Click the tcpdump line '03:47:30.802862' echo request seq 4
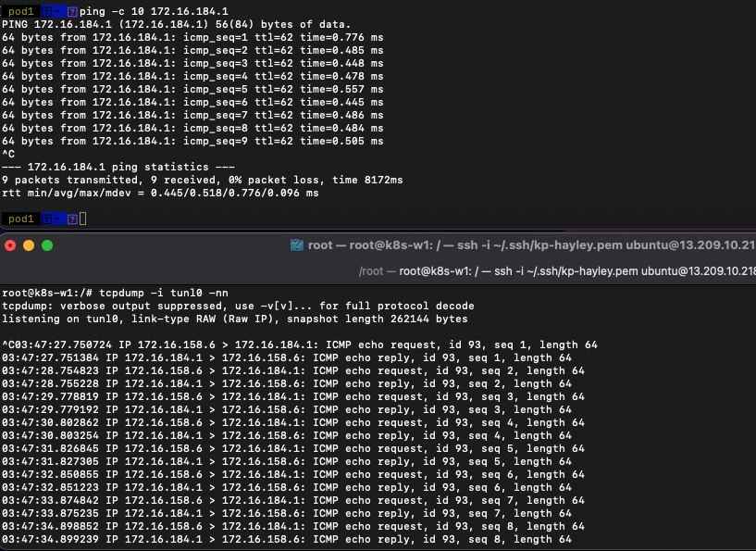This screenshot has height=551, width=756. click(x=293, y=423)
